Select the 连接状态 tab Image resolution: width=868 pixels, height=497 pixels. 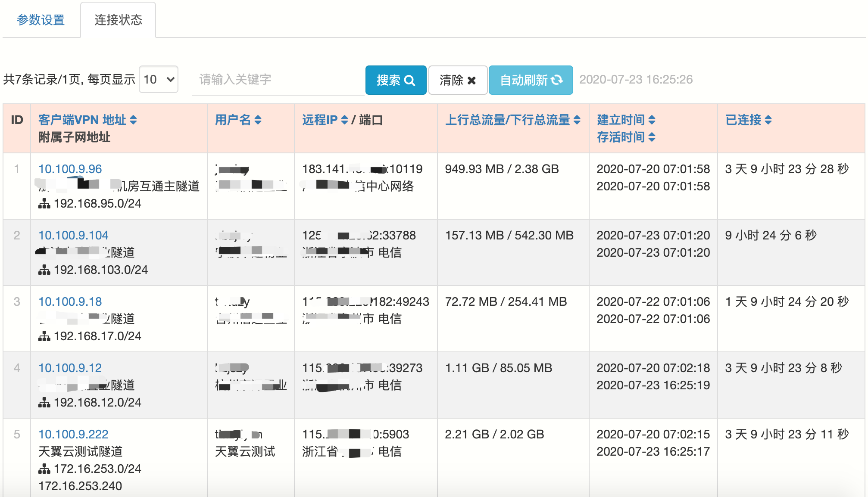tap(118, 20)
